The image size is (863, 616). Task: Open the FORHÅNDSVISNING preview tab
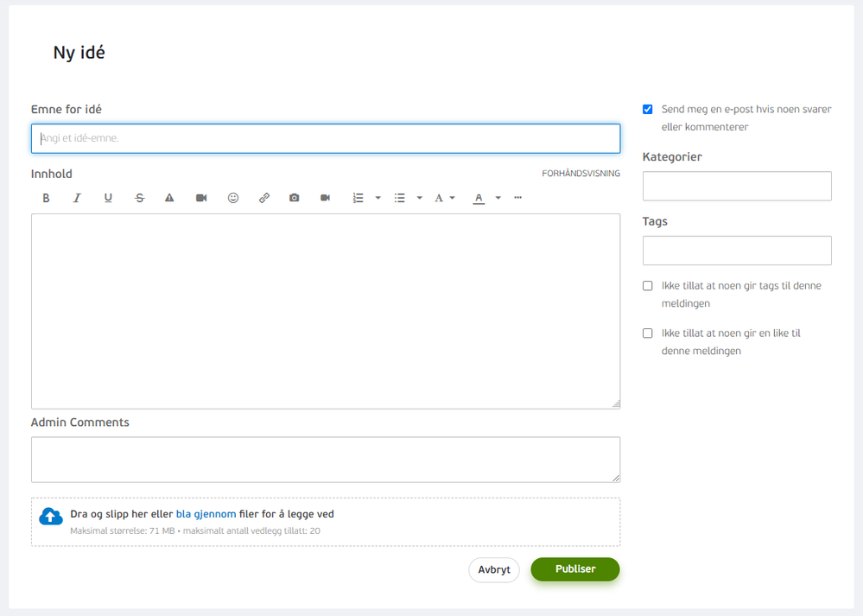click(581, 174)
